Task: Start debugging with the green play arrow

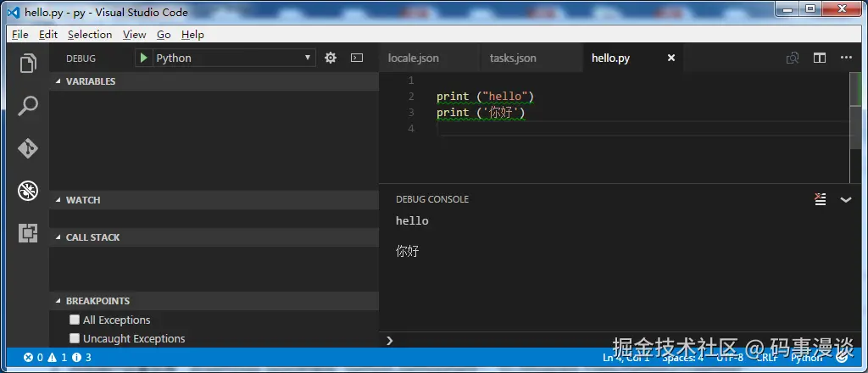Action: point(144,58)
